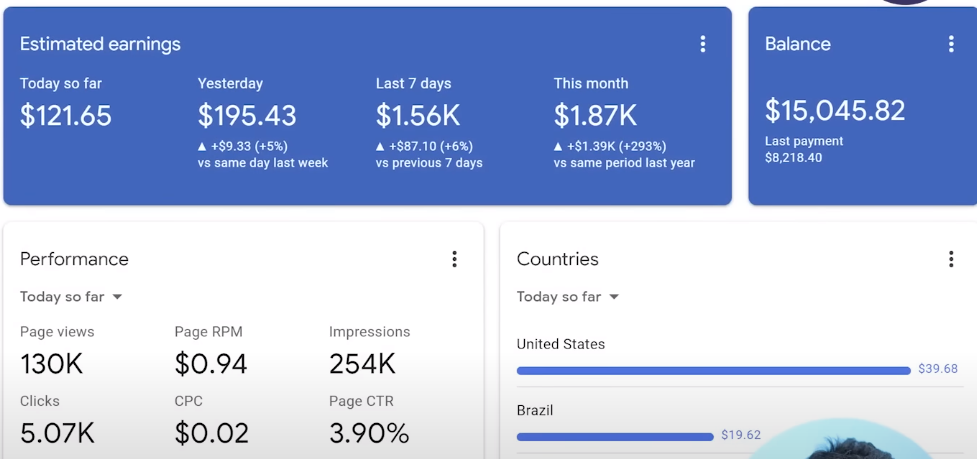The width and height of the screenshot is (977, 459).
Task: Click the Impressions value 254K
Action: tap(362, 364)
